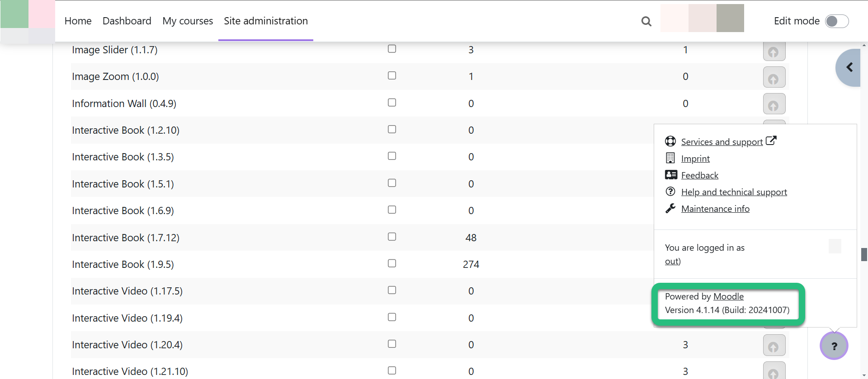Click the upgrade icon for Image Slider
The width and height of the screenshot is (868, 379).
(774, 51)
